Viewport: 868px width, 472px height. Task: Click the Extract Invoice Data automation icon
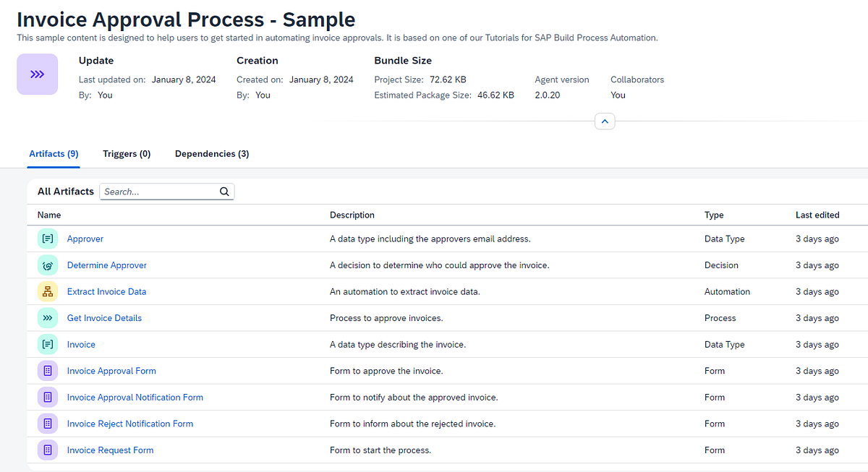point(47,291)
